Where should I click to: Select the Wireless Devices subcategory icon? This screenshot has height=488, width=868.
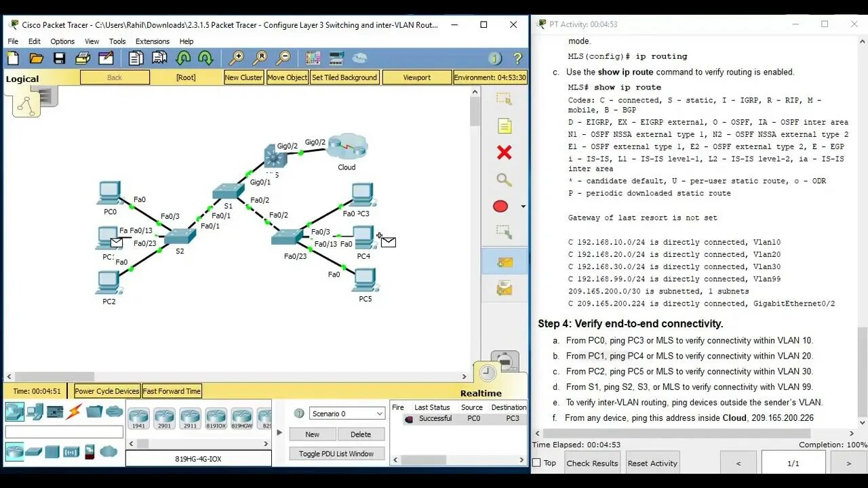[x=71, y=452]
